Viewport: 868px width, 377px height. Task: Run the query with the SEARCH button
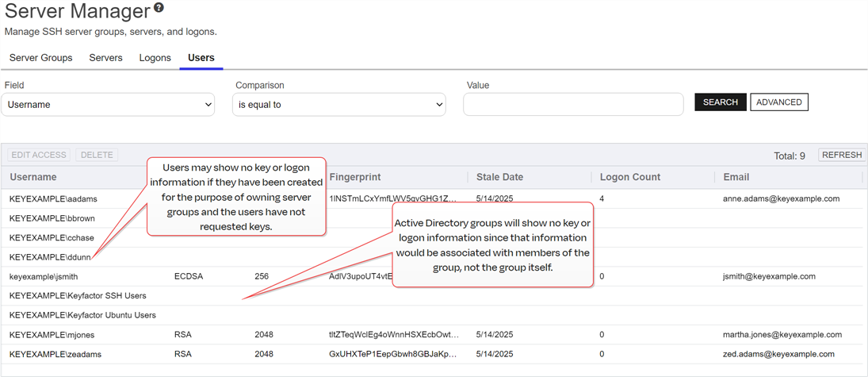tap(721, 102)
